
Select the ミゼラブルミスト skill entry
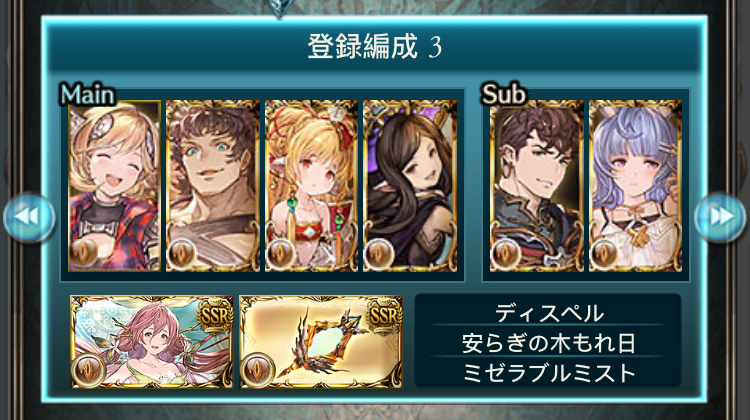coord(549,373)
